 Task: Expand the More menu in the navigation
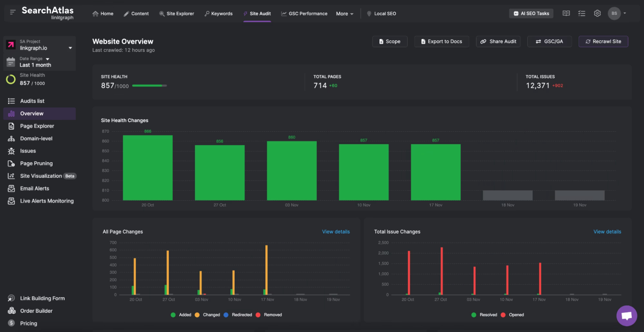tap(344, 14)
